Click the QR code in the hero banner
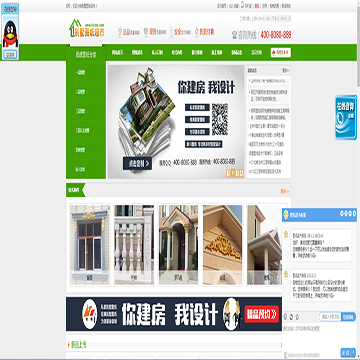 tap(220, 119)
